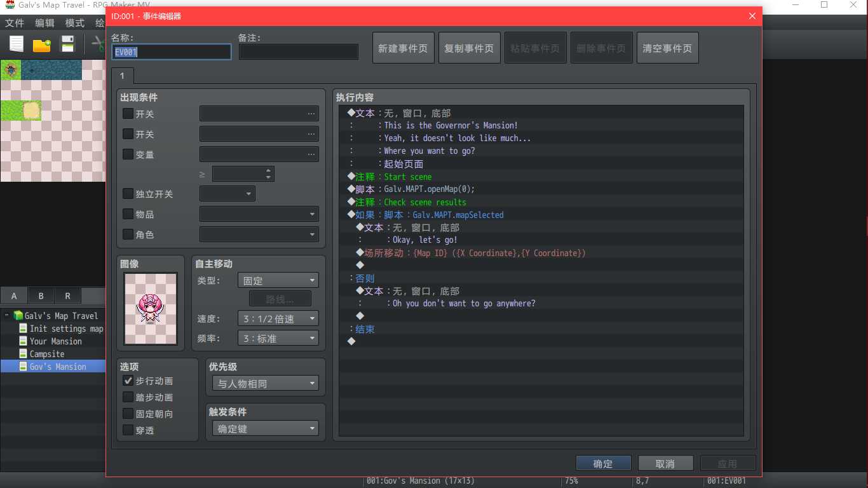Check the 穿透 option
The width and height of the screenshot is (868, 488).
point(128,430)
